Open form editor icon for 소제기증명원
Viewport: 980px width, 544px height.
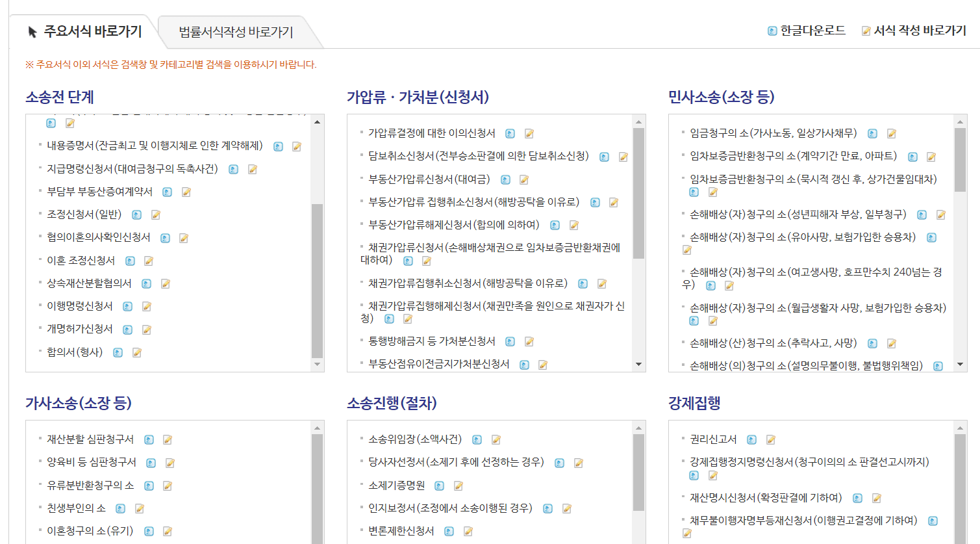tap(458, 486)
